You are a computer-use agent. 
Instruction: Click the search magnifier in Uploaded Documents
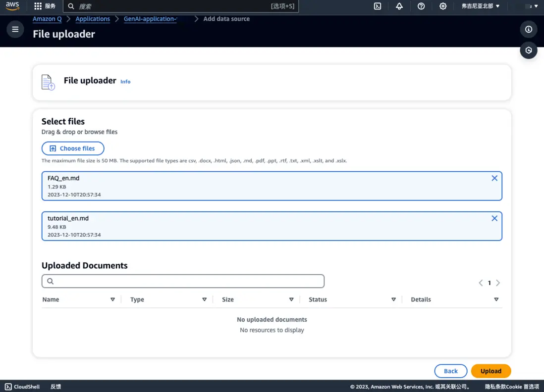tap(51, 281)
